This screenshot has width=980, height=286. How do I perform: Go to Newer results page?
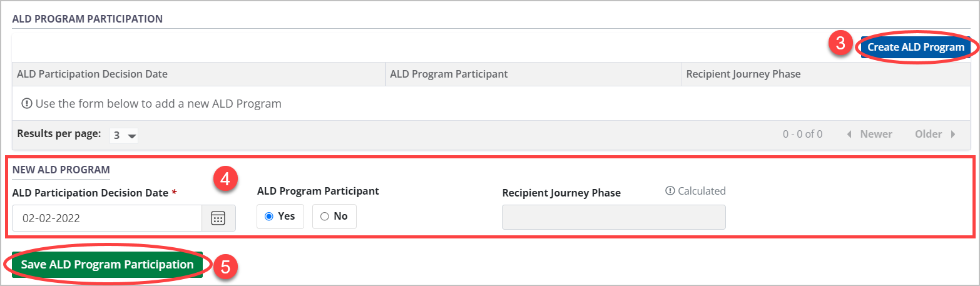point(869,134)
